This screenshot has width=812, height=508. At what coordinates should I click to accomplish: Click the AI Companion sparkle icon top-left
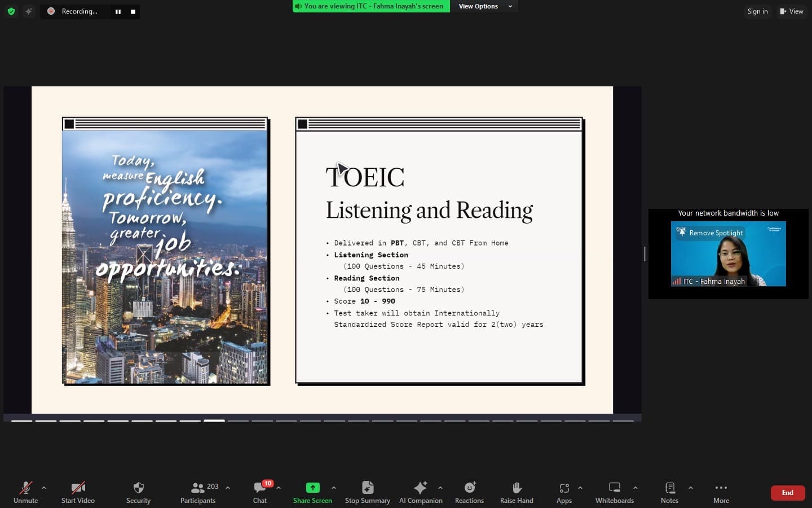[x=29, y=11]
